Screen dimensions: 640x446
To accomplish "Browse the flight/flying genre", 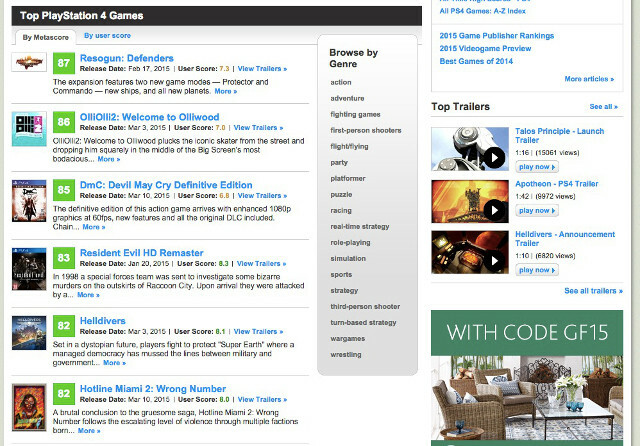I will [x=349, y=146].
